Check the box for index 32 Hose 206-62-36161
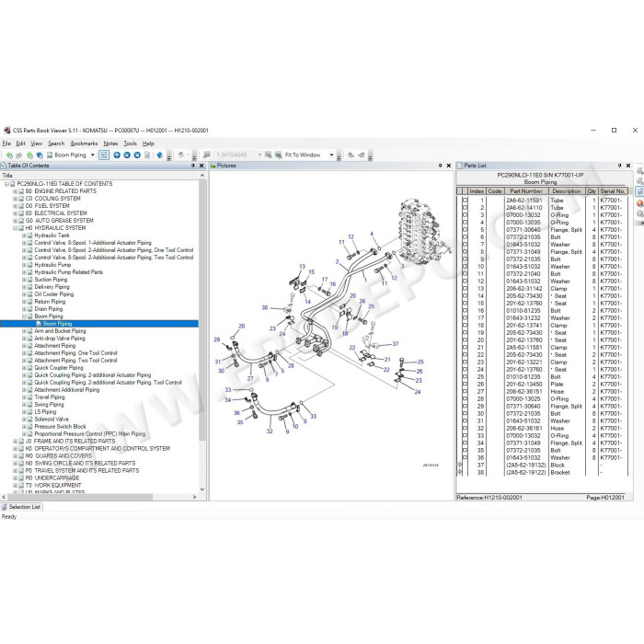This screenshot has height=644, width=644. point(465,429)
